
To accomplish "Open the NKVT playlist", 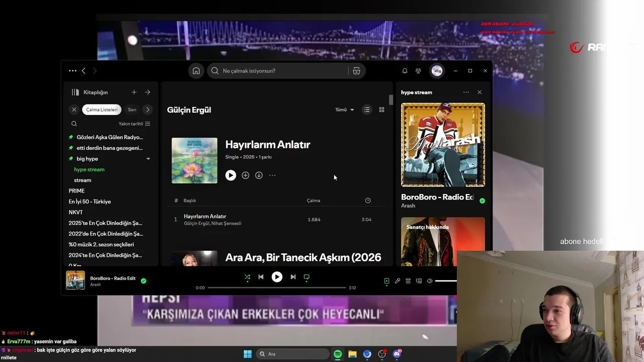I will point(75,212).
